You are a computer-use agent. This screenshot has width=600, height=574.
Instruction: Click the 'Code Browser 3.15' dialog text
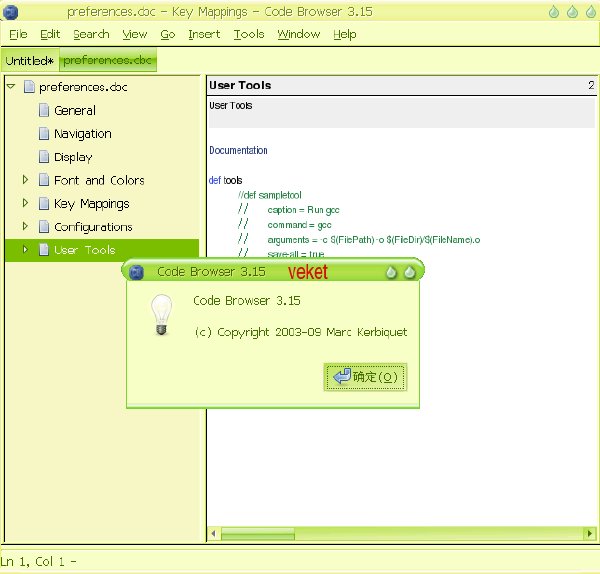[247, 301]
